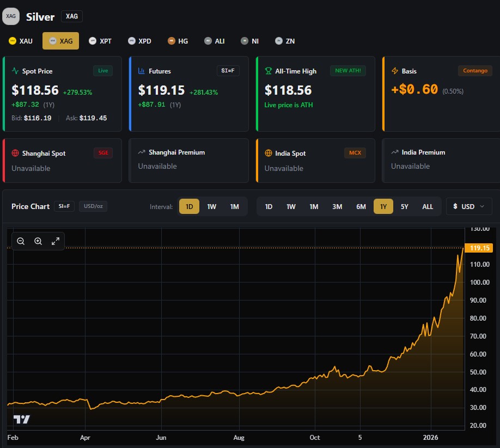Click the basis +$0.60 value

(414, 89)
